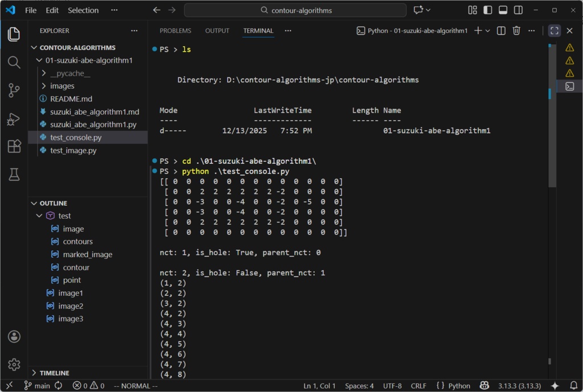Toggle the panel visibility

[503, 10]
